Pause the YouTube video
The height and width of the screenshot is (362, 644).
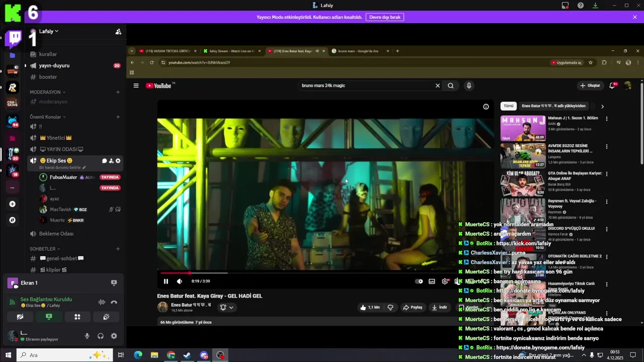(x=166, y=282)
